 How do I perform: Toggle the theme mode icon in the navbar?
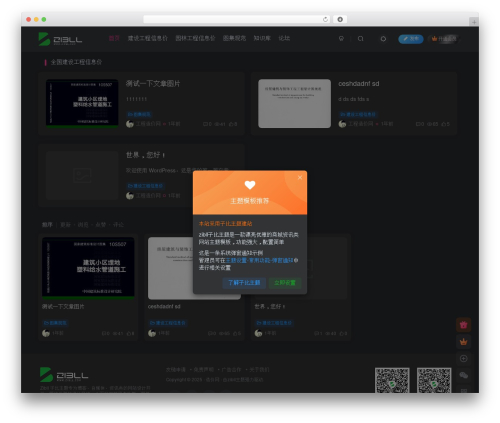tap(383, 39)
